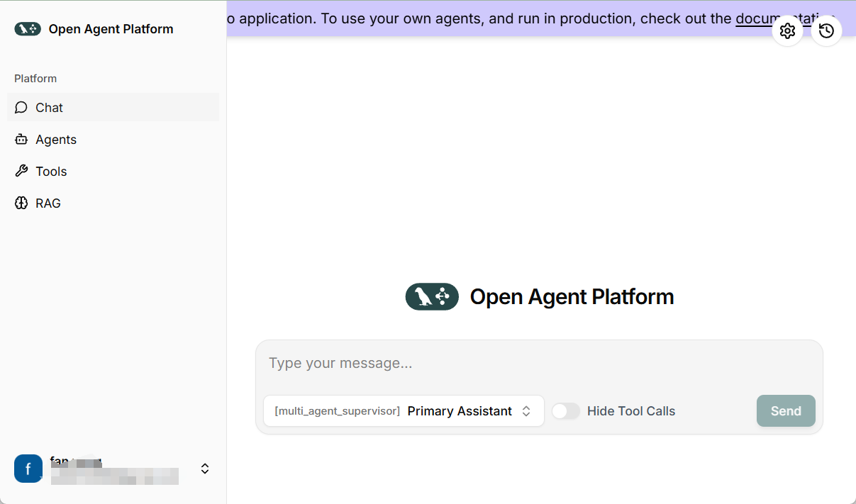The width and height of the screenshot is (856, 504).
Task: Click the Platform section label
Action: 35,79
